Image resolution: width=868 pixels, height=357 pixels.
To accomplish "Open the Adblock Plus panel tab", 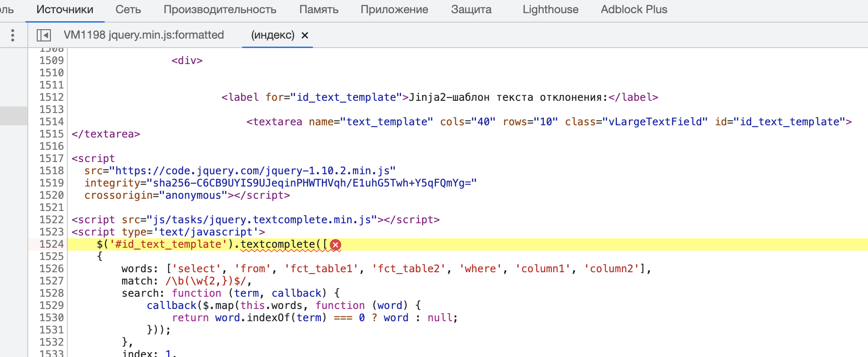I will [634, 9].
